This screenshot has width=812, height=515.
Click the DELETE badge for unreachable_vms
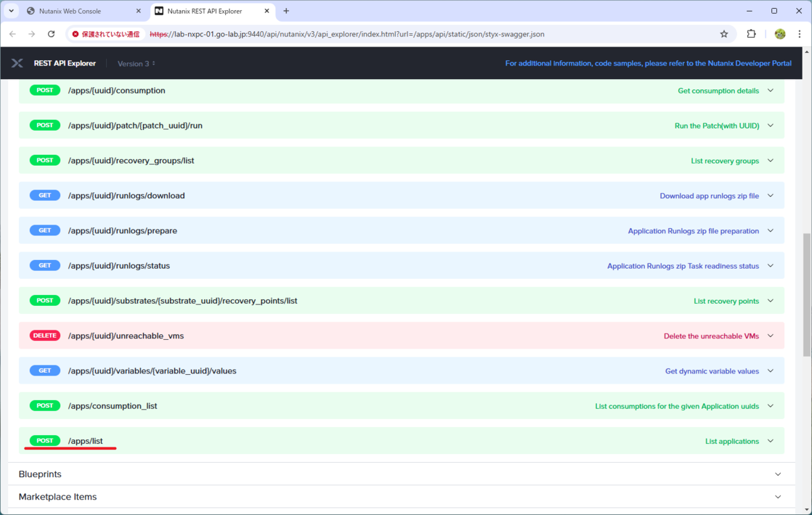click(x=45, y=336)
